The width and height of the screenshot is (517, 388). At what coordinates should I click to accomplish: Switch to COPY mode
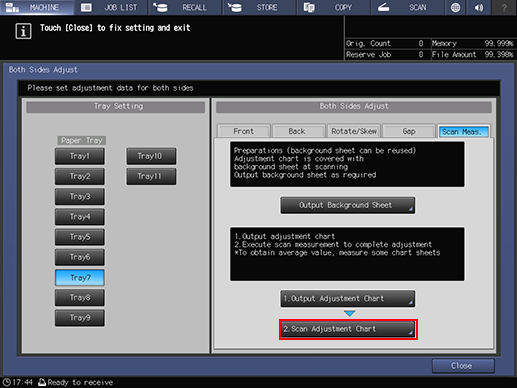333,7
